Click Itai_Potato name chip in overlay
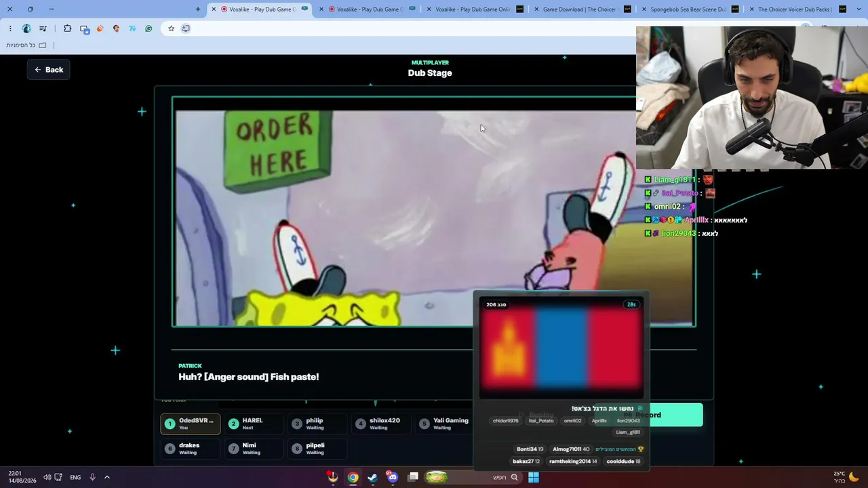Image resolution: width=868 pixels, height=488 pixels. click(x=541, y=421)
